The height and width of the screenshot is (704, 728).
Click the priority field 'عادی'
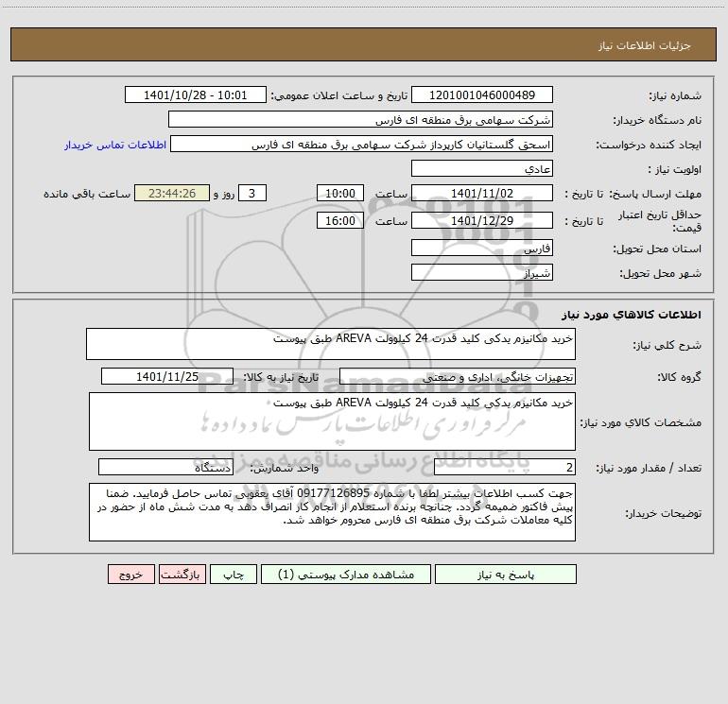click(482, 168)
